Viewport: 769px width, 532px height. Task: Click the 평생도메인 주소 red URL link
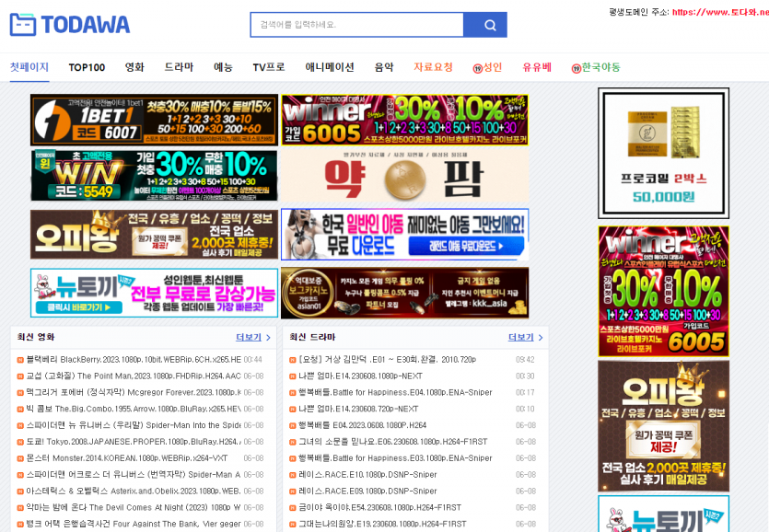coord(720,12)
